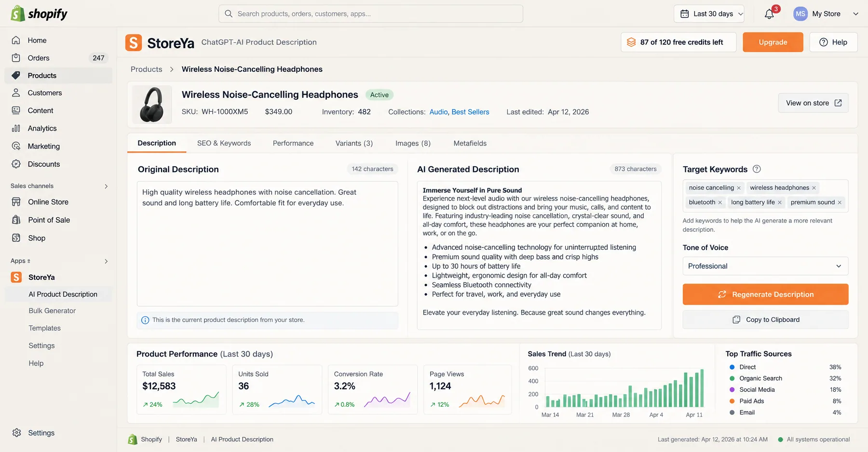The width and height of the screenshot is (868, 452).
Task: Click the Target Keywords help icon
Action: [x=757, y=169]
